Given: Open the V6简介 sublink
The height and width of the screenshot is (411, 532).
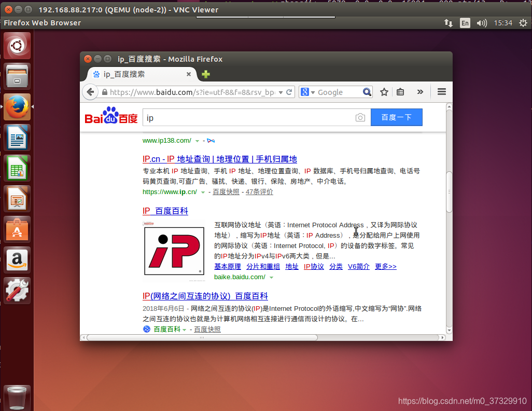Looking at the screenshot, I should [x=359, y=267].
